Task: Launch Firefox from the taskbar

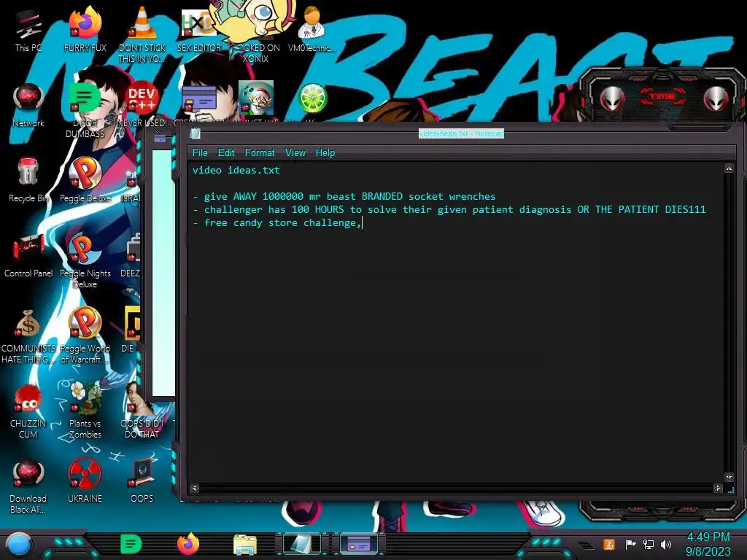Action: pos(188,544)
